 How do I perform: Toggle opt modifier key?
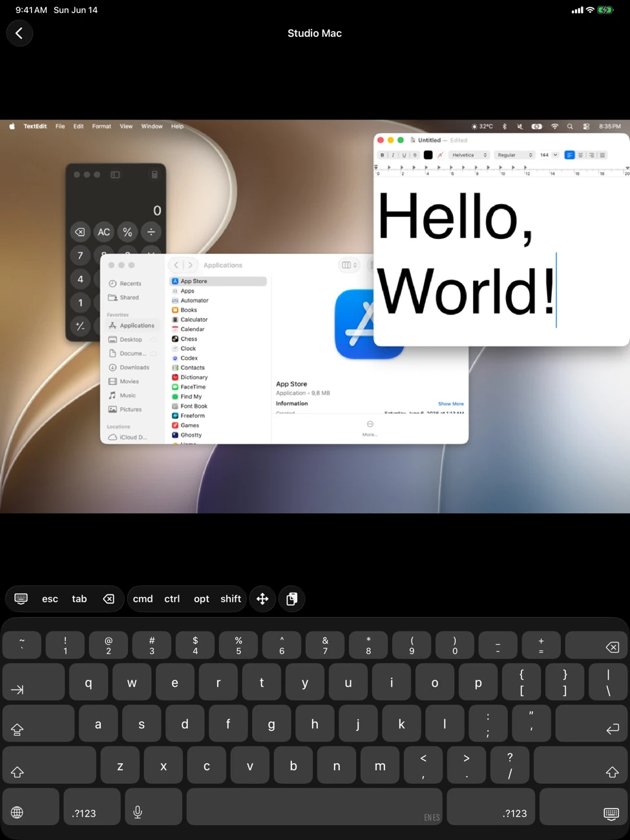click(x=202, y=599)
